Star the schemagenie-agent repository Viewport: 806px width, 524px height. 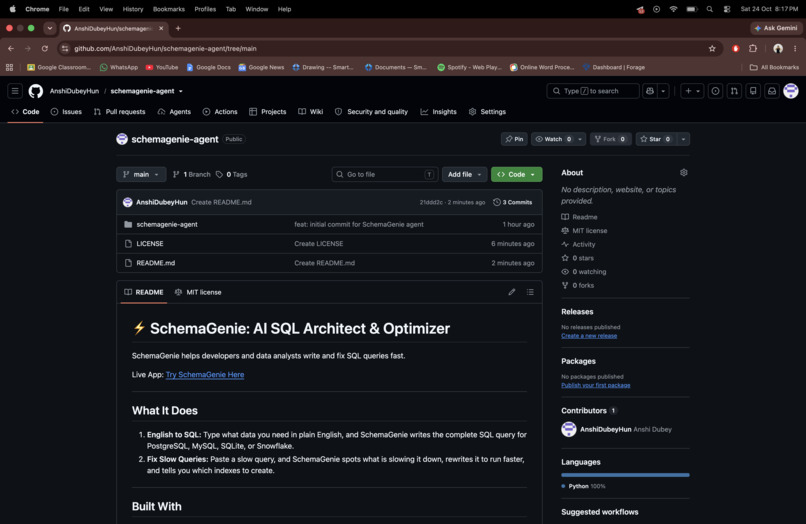click(x=655, y=139)
